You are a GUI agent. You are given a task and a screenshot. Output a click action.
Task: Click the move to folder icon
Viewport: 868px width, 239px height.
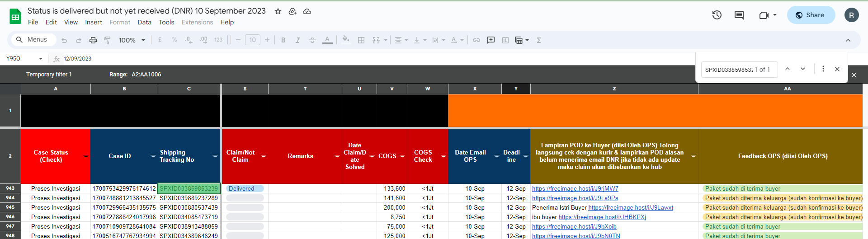point(292,11)
